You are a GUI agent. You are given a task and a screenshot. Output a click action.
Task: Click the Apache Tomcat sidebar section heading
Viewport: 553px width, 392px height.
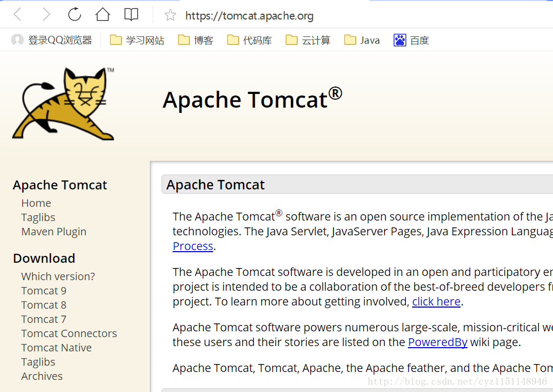pos(60,185)
